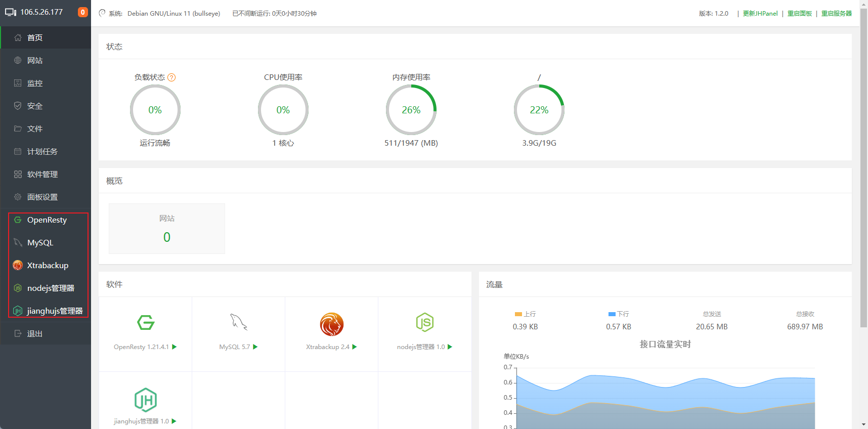868x429 pixels.
Task: Click the orange notification badge showing 0
Action: click(x=83, y=12)
